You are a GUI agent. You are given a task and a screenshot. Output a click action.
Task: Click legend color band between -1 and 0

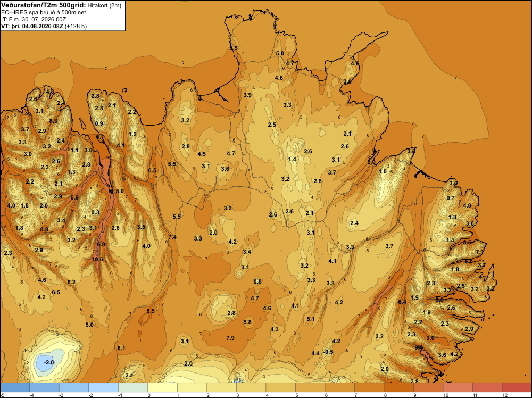tap(133, 387)
